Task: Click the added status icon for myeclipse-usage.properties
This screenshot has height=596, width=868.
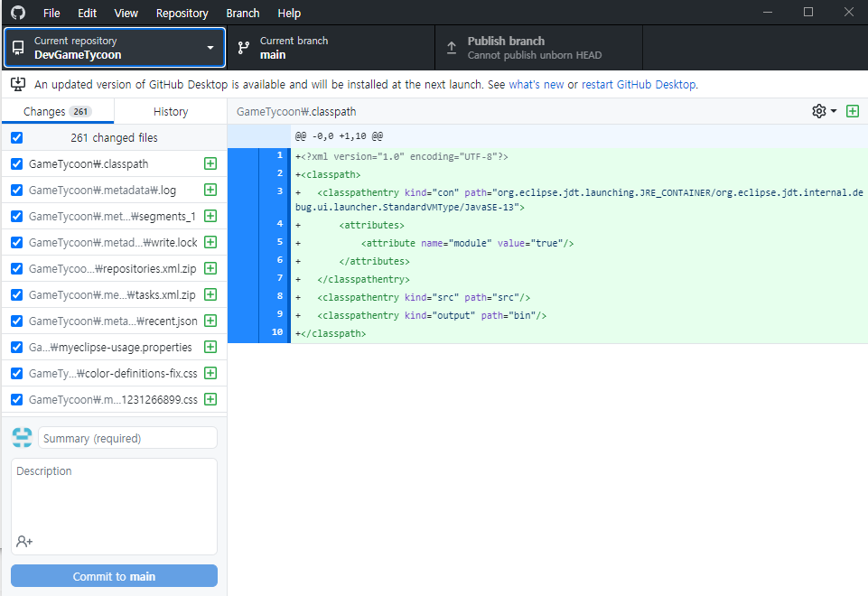Action: 210,347
